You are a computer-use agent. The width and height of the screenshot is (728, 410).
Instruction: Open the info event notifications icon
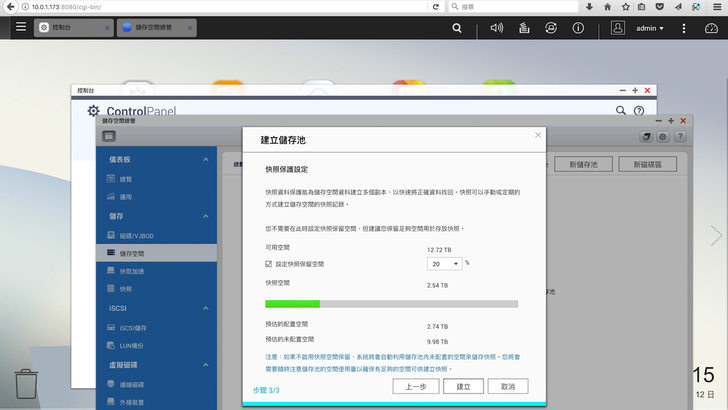pos(578,28)
